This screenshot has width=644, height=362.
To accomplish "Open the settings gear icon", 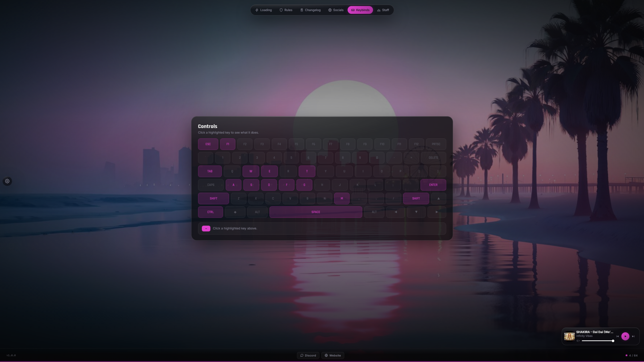I will (7, 181).
